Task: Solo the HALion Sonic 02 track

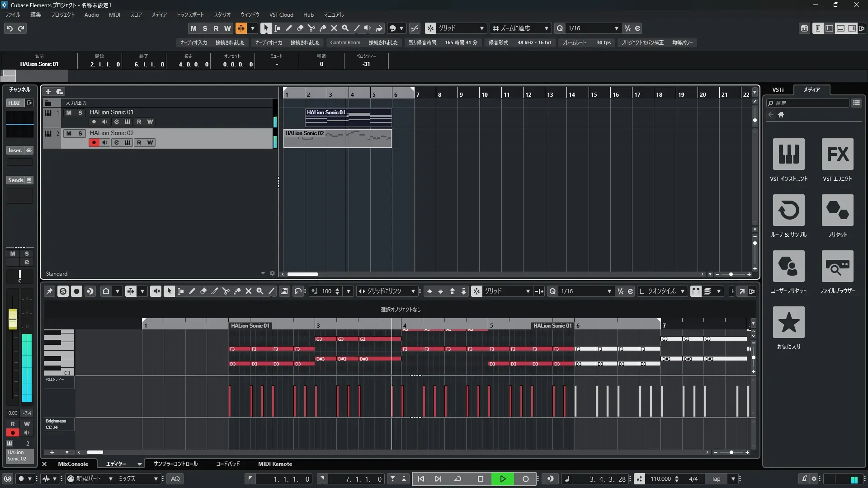Action: [80, 133]
